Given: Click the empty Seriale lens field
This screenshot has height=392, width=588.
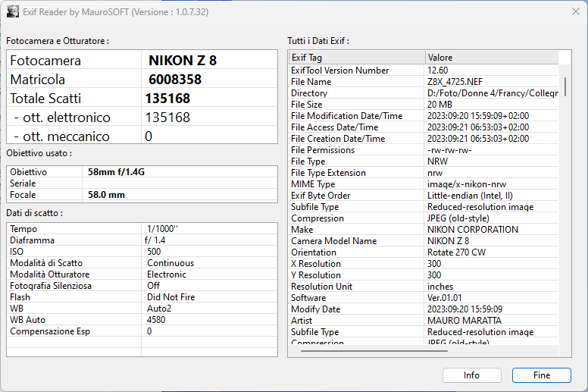Looking at the screenshot, I should coord(180,183).
